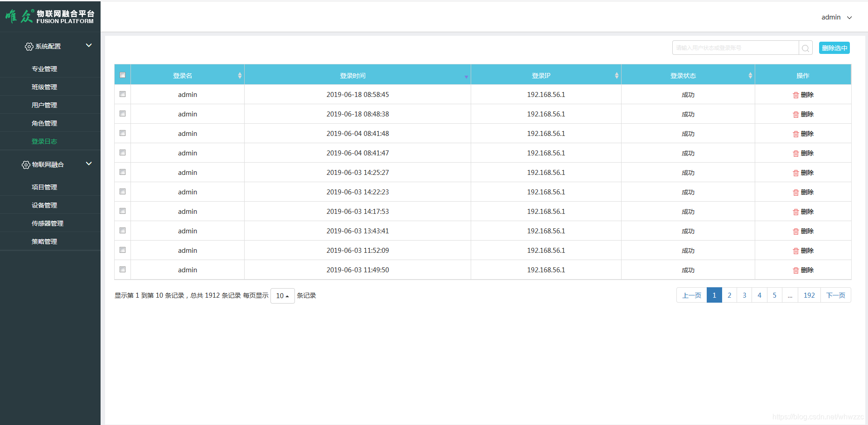Go to page 2
This screenshot has height=425, width=868.
click(x=729, y=295)
